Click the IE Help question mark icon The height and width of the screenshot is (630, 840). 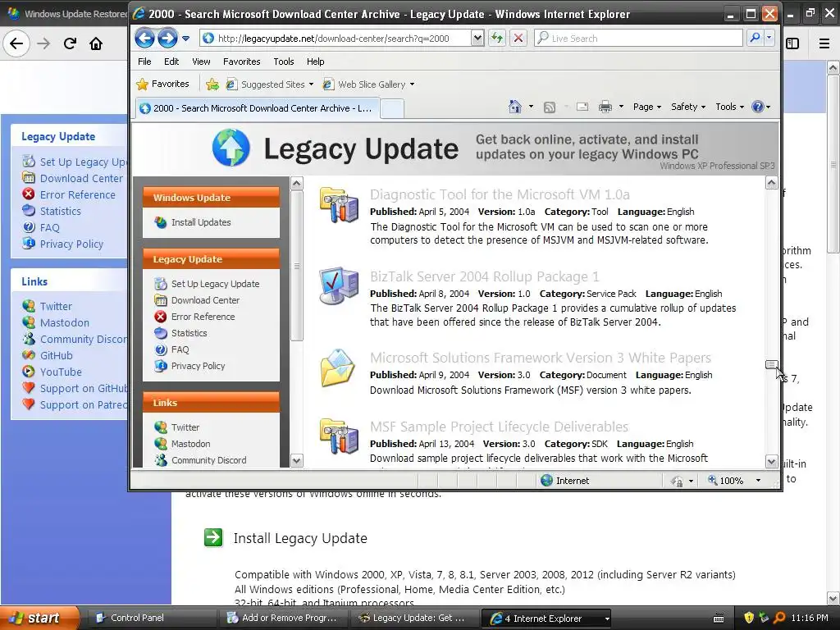click(757, 107)
